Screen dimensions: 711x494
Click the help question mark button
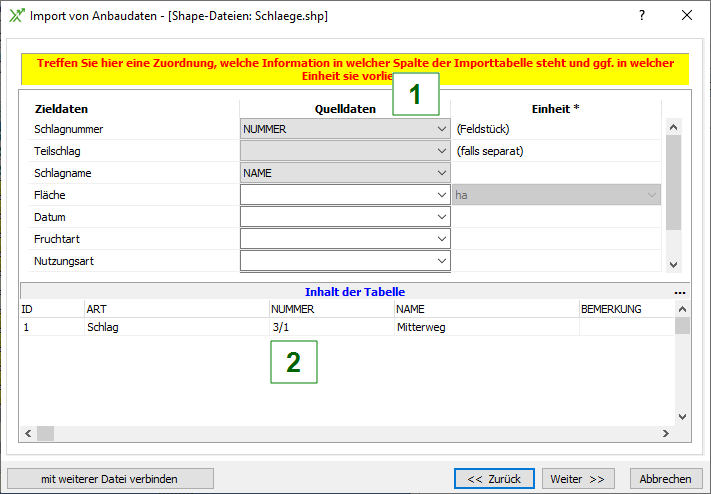[642, 16]
